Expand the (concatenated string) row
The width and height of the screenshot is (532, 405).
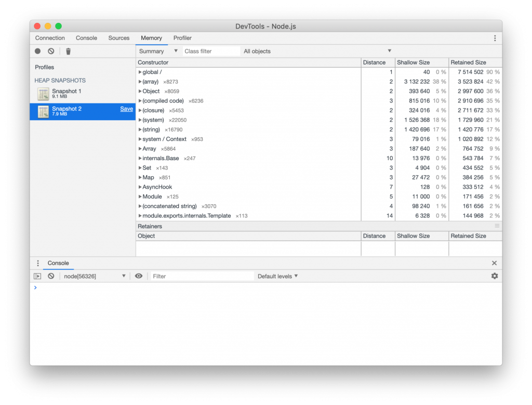tap(140, 206)
